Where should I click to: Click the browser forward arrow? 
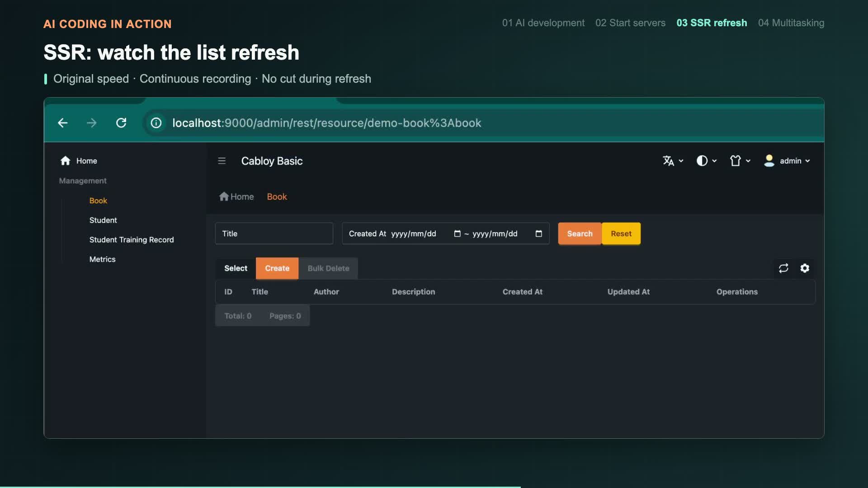pos(92,123)
